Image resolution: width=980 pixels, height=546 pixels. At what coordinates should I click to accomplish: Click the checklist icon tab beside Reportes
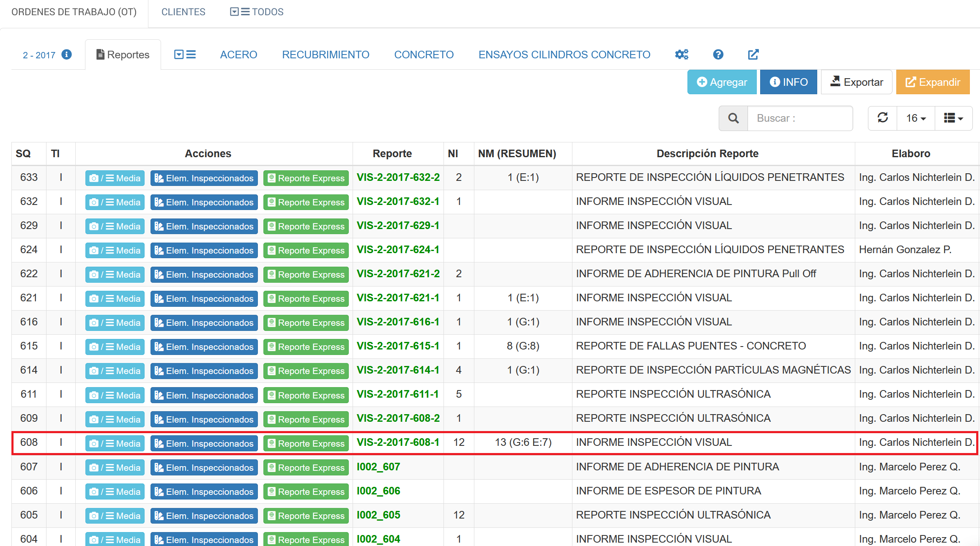click(x=185, y=55)
